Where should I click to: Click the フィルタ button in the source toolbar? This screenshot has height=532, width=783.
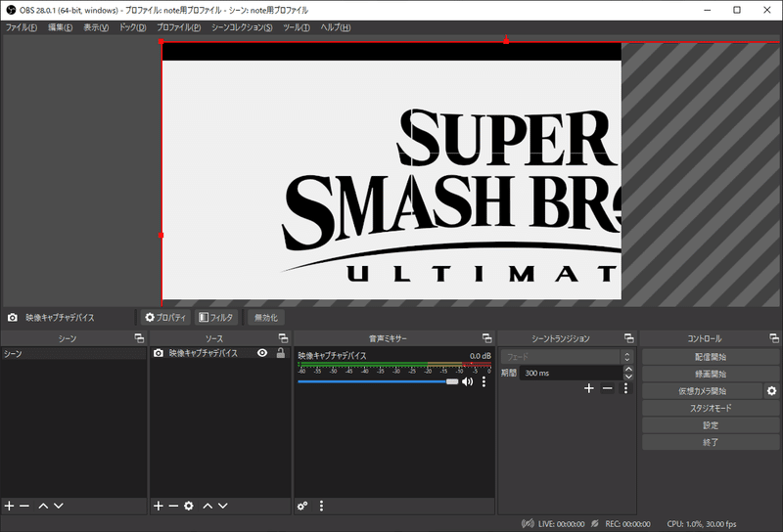click(x=215, y=318)
